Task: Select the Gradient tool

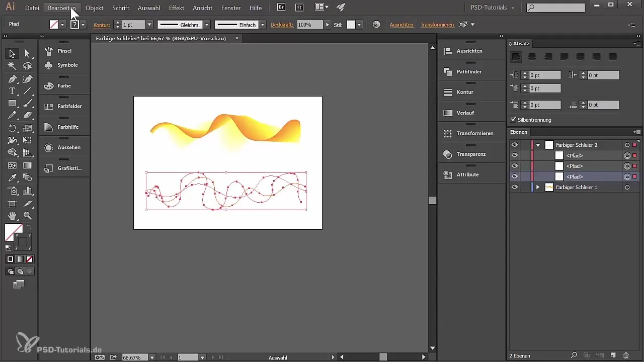Action: (x=28, y=165)
